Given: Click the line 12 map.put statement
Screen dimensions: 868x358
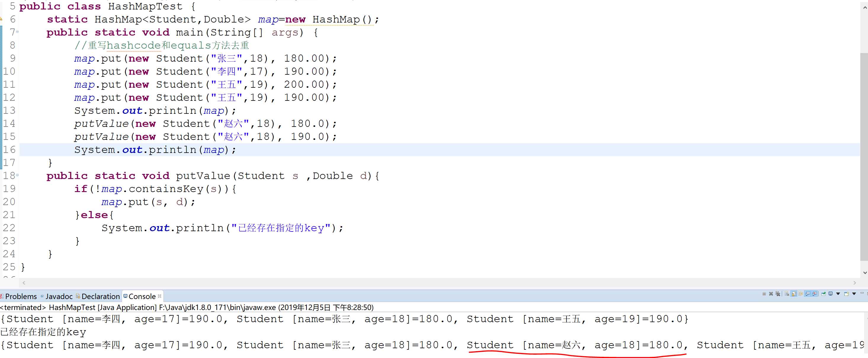Looking at the screenshot, I should (x=205, y=98).
